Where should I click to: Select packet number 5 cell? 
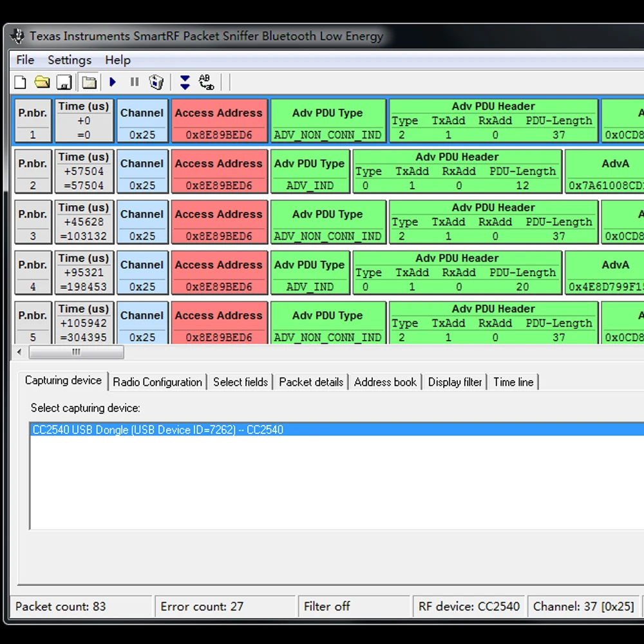(x=33, y=323)
